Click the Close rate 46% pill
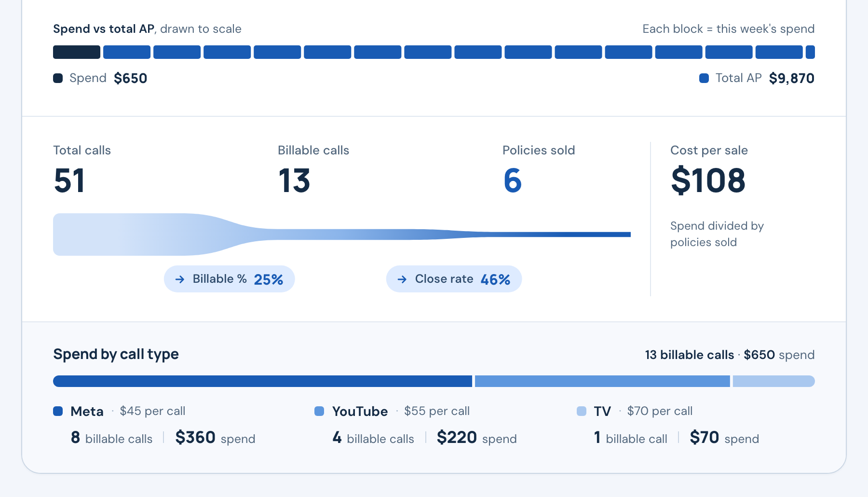 [454, 279]
